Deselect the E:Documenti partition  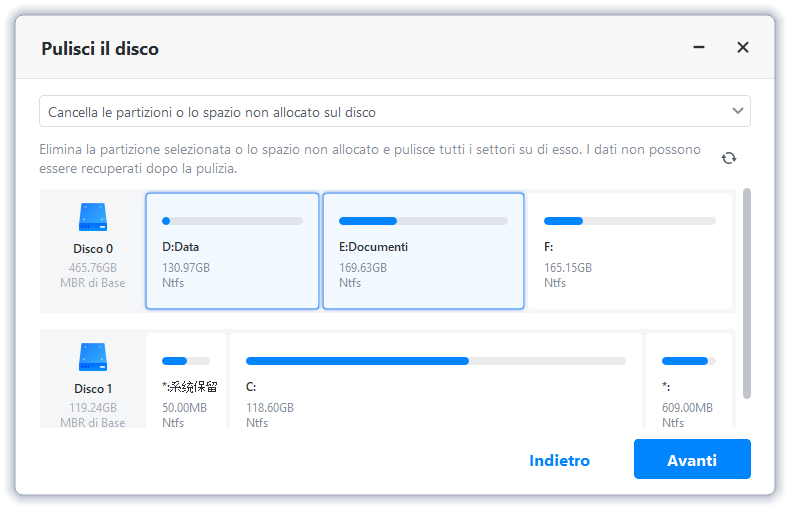(423, 251)
